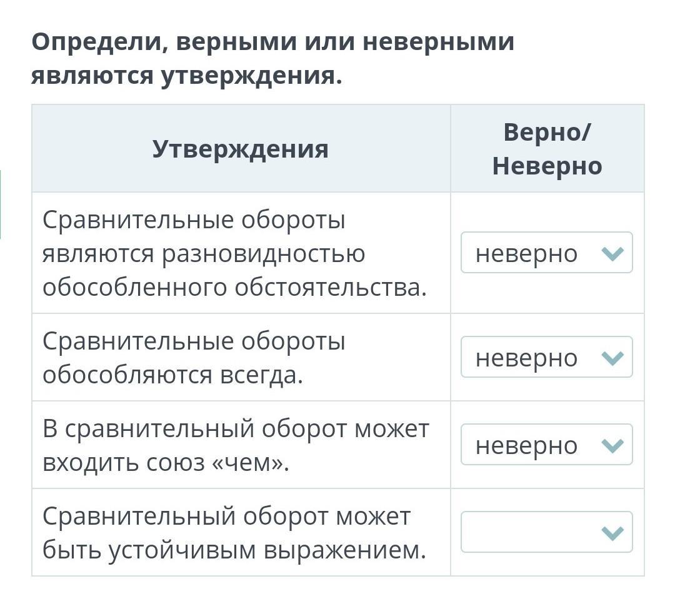Click the title line "являются утверждения"

(186, 76)
